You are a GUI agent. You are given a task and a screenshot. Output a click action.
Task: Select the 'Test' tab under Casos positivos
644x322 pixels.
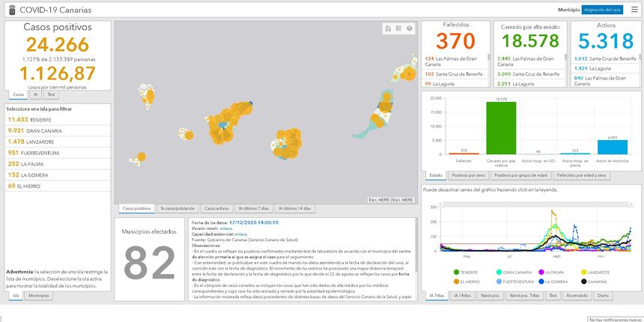point(51,95)
